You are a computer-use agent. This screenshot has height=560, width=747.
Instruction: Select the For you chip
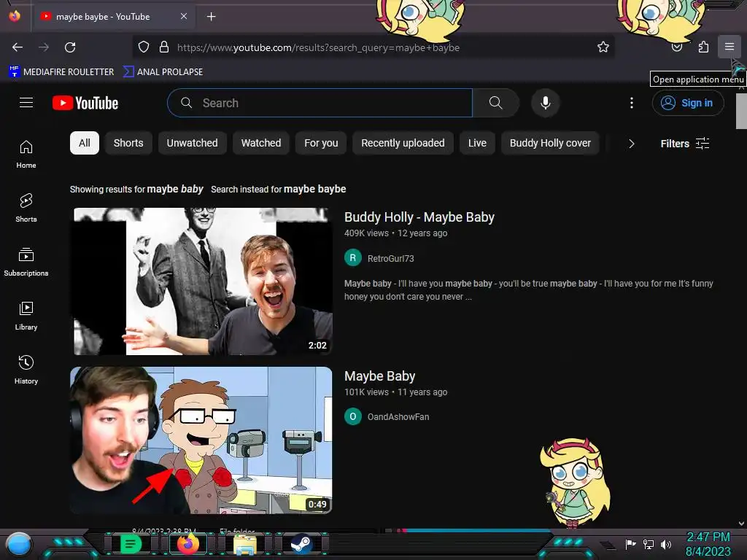321,143
